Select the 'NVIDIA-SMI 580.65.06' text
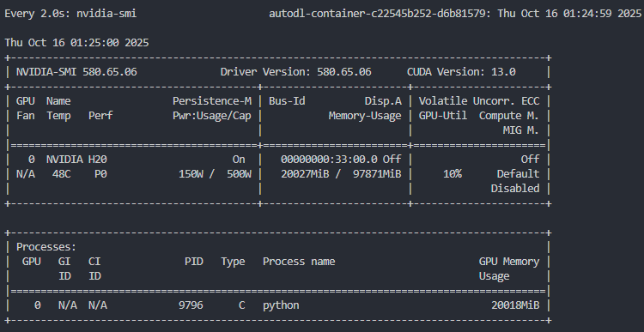Screen dimensions: 644x332 click(76, 72)
